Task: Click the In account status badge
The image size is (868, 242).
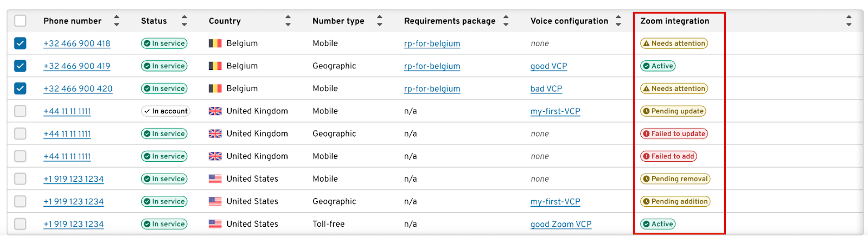Action: 165,111
